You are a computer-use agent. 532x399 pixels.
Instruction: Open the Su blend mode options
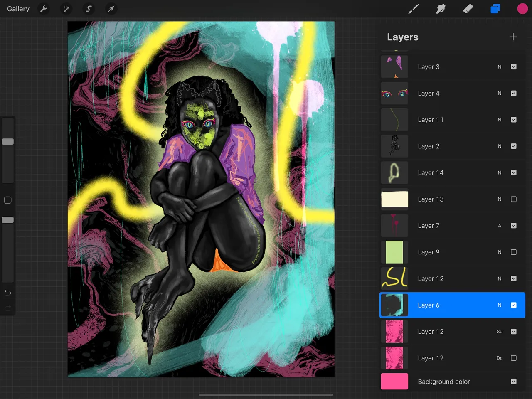[x=500, y=332]
